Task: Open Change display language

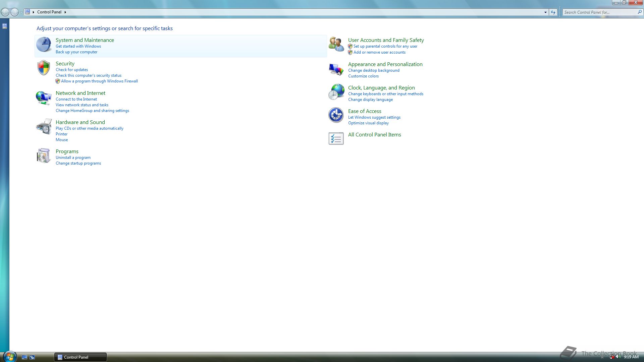Action: pyautogui.click(x=370, y=100)
